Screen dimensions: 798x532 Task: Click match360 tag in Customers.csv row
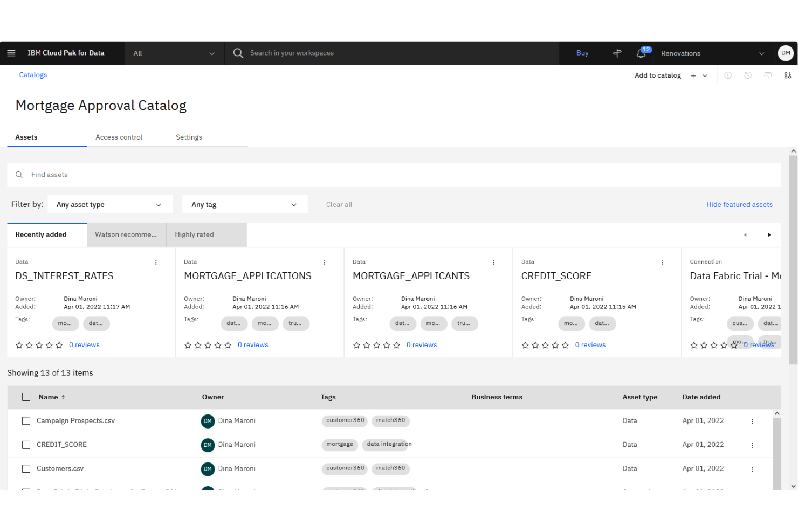point(390,469)
